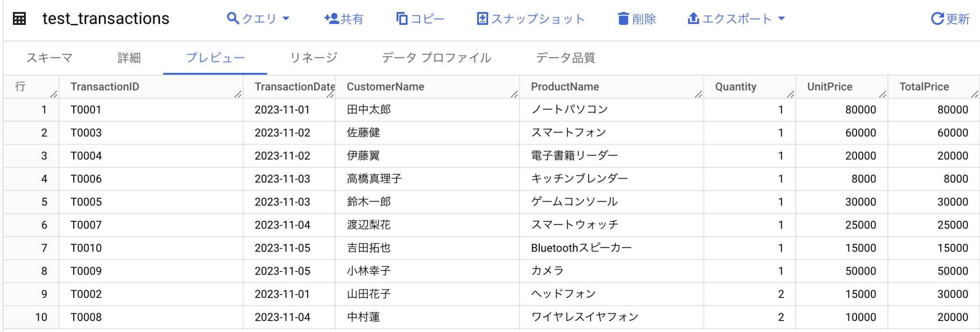Select the リネージ tab
This screenshot has height=332, width=980.
[313, 57]
